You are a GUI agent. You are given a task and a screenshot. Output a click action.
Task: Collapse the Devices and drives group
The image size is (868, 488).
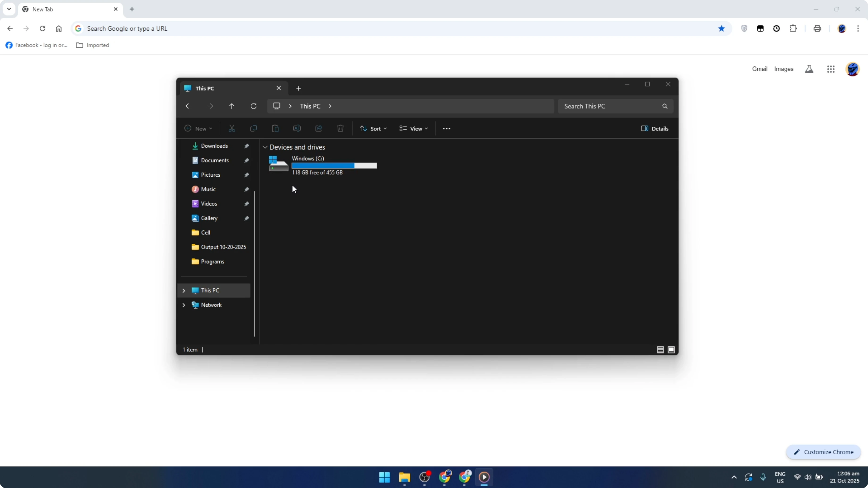point(265,147)
